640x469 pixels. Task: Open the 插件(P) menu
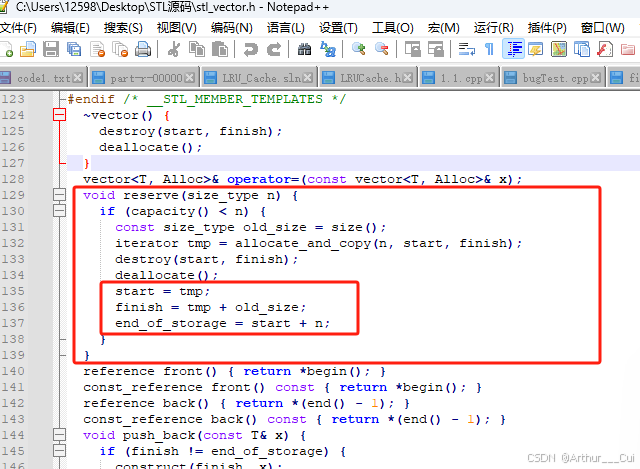(x=547, y=28)
